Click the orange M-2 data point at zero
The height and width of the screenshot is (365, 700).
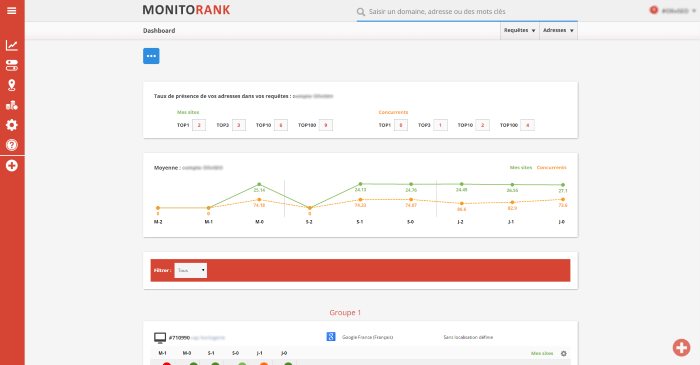click(158, 208)
